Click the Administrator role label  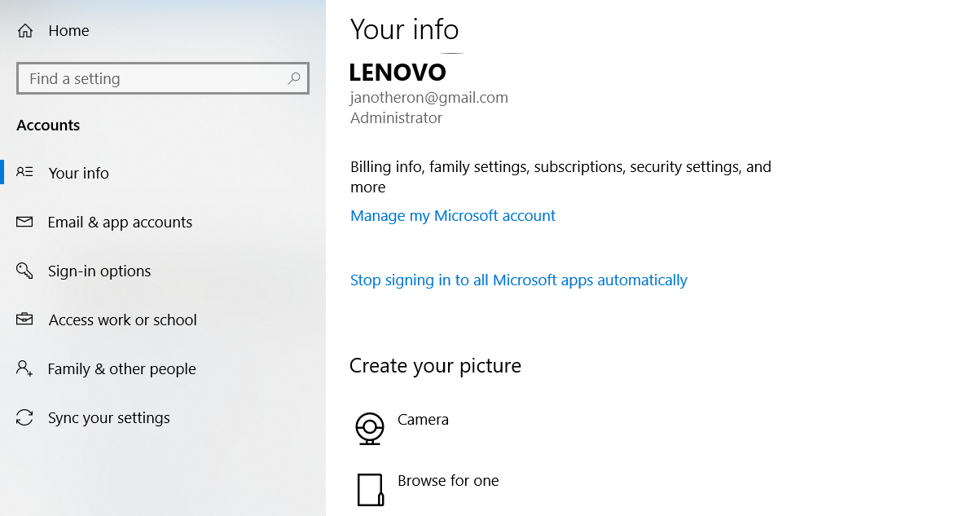397,118
